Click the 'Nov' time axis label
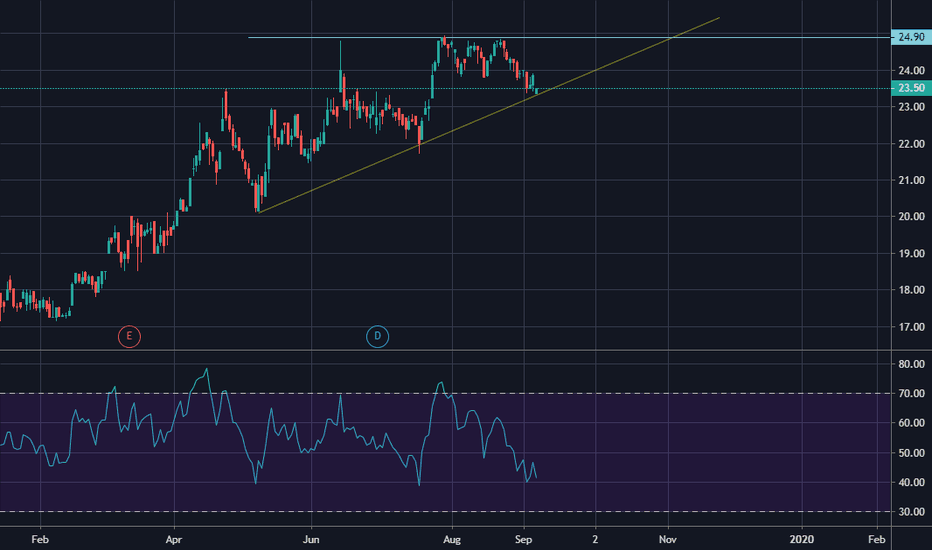932x550 pixels. pyautogui.click(x=667, y=539)
